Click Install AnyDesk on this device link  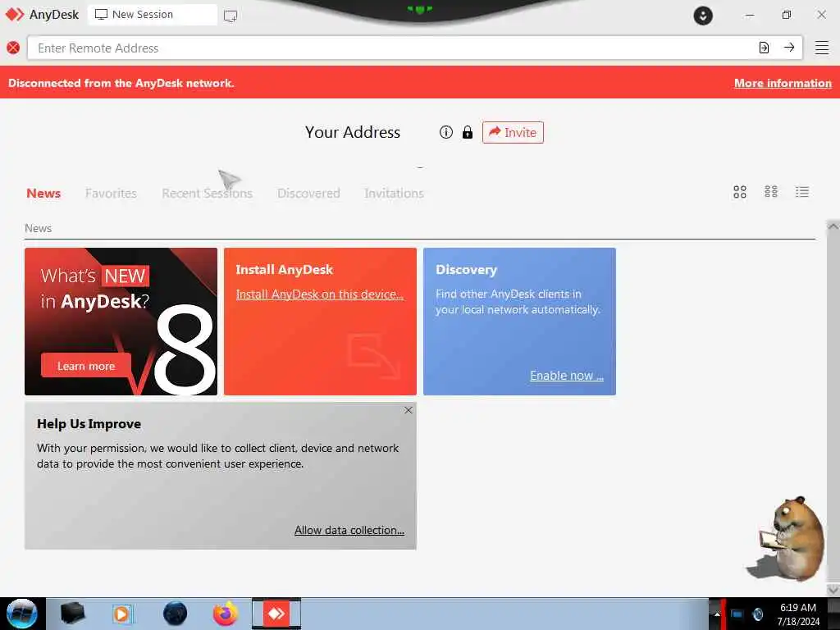(319, 294)
